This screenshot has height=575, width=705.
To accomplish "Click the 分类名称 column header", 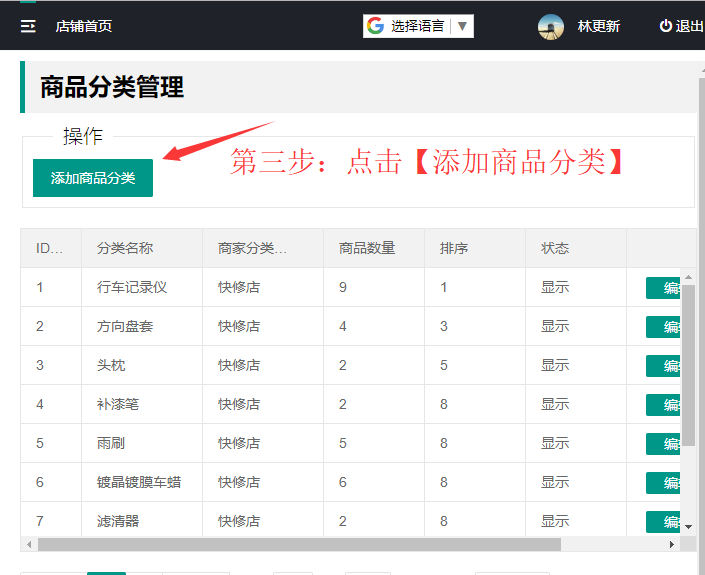I will pos(125,248).
